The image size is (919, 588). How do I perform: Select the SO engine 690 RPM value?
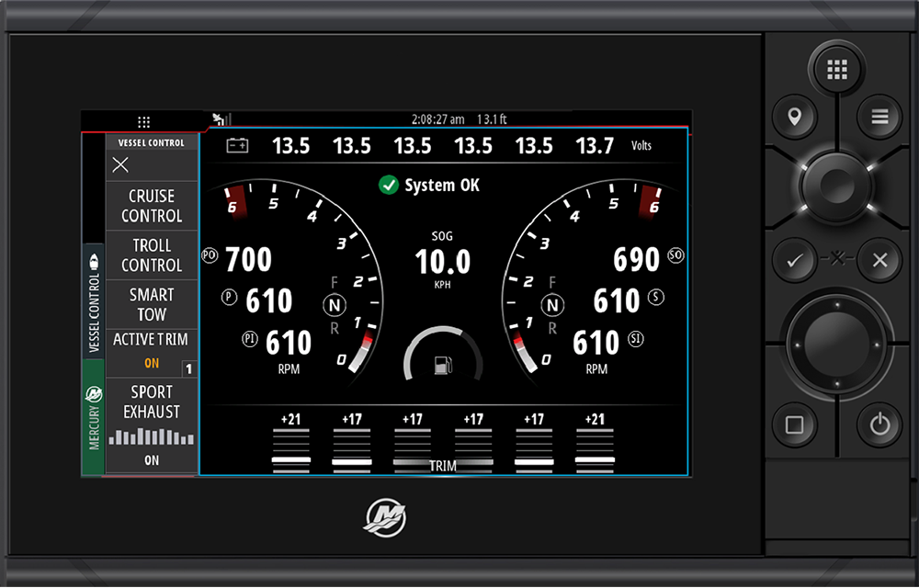[x=637, y=259]
